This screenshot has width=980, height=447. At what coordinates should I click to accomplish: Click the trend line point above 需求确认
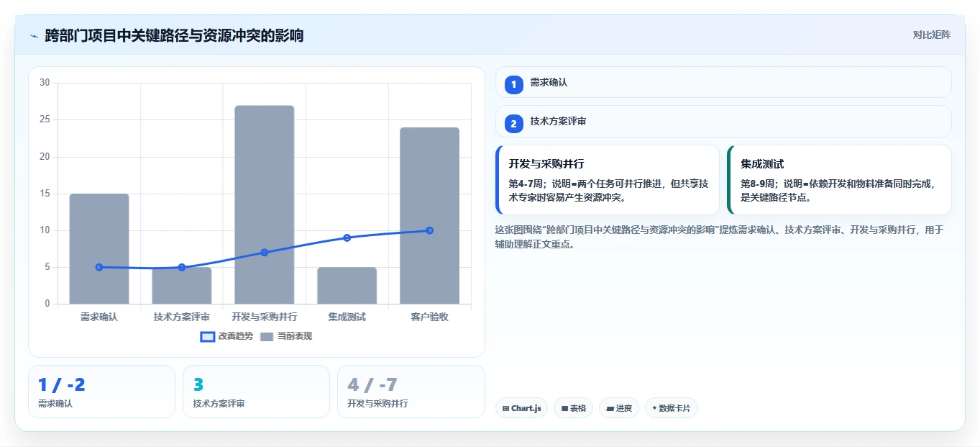click(99, 267)
